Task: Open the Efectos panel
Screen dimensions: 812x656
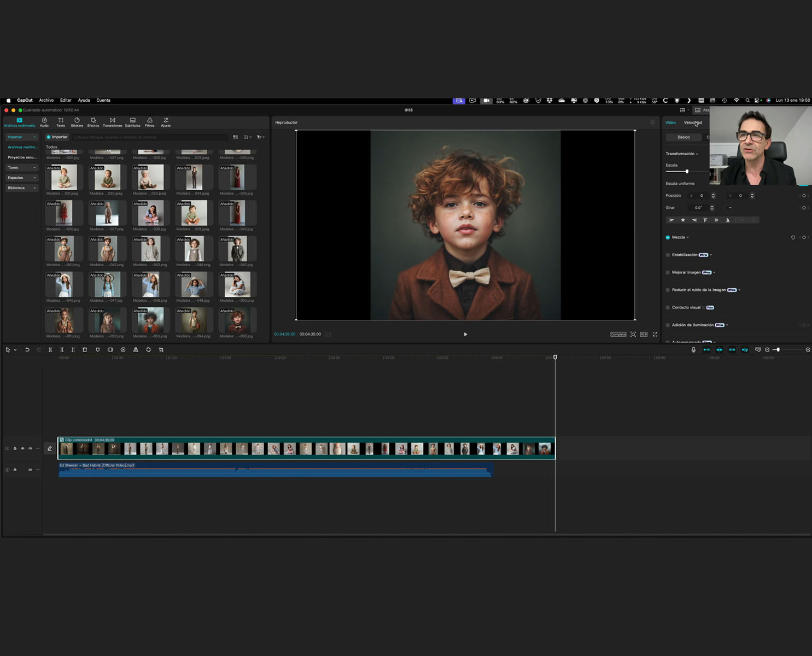Action: point(93,122)
